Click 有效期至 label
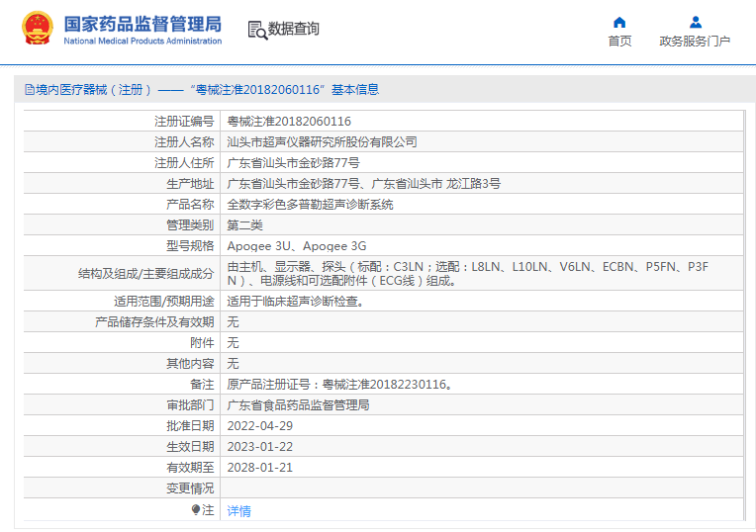This screenshot has height=532, width=756. point(190,467)
